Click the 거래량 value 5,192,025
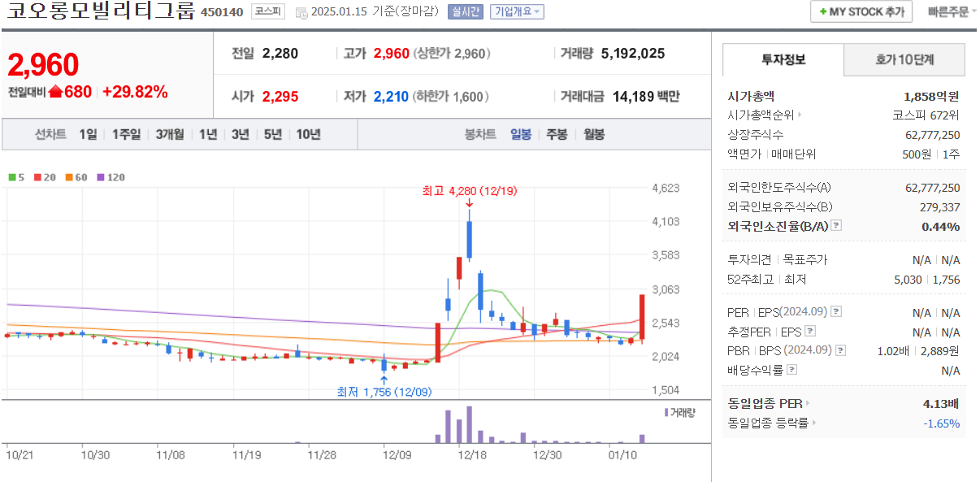The height and width of the screenshot is (482, 980). pyautogui.click(x=633, y=54)
